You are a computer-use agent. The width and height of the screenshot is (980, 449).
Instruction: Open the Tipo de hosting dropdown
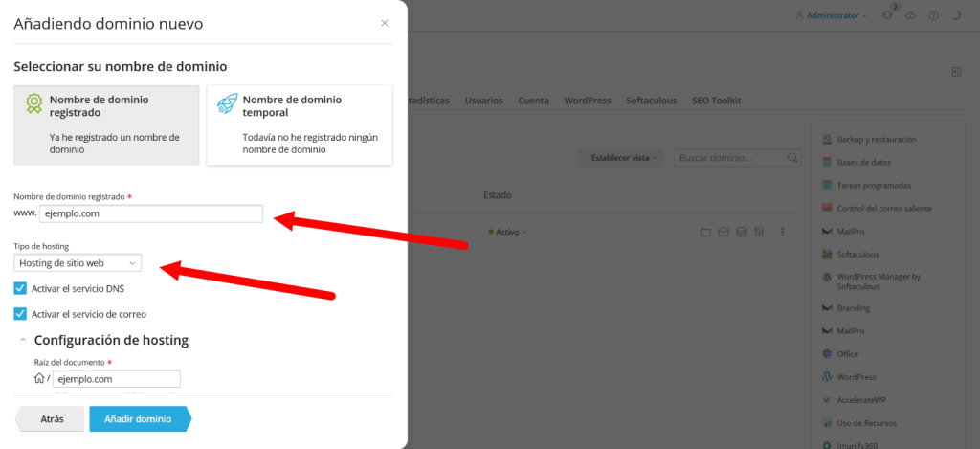click(x=78, y=263)
